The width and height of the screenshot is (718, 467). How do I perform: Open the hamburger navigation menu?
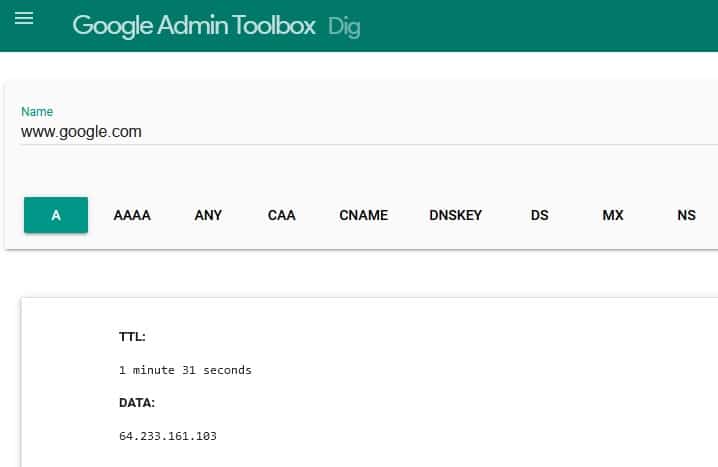tap(24, 18)
